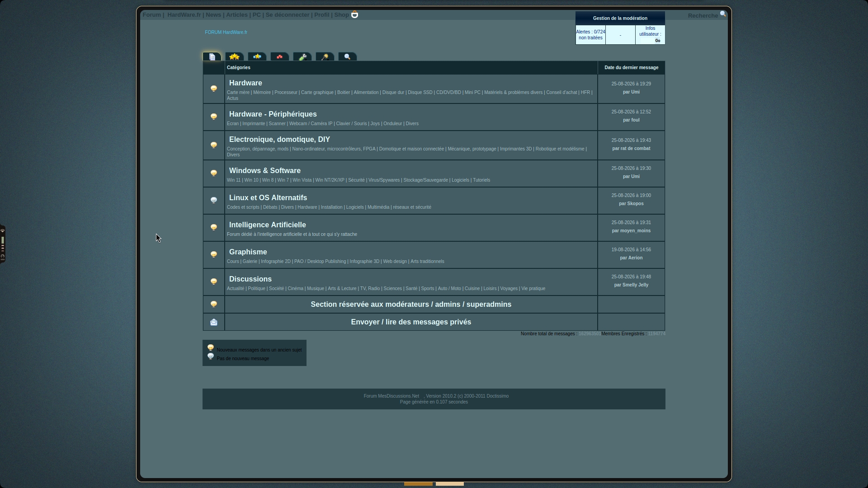
Task: Click the lightbulb icon for Hardware - Périphériques
Action: pos(214,117)
